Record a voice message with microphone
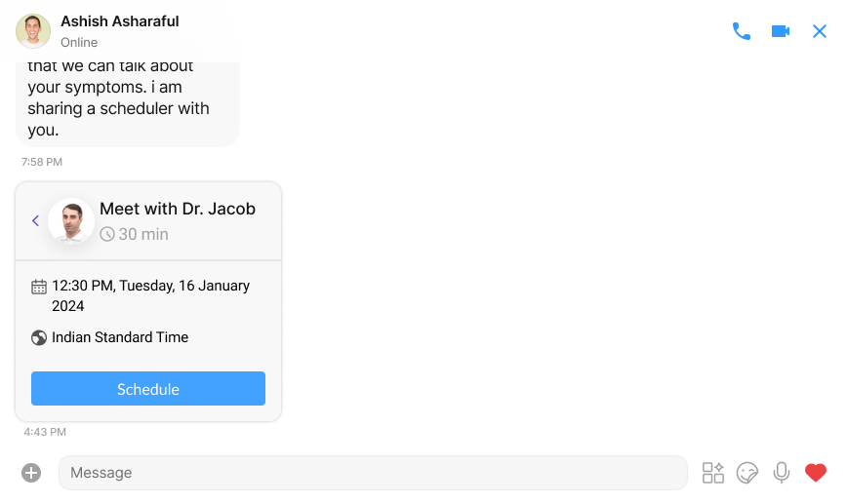Viewport: 847px width, 504px height. click(x=781, y=473)
